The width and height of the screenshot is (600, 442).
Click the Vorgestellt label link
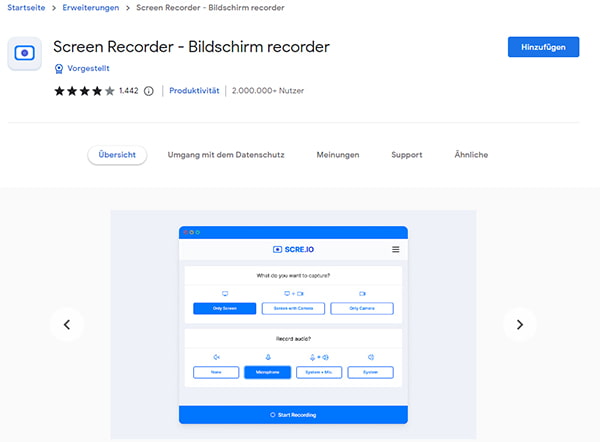point(88,69)
